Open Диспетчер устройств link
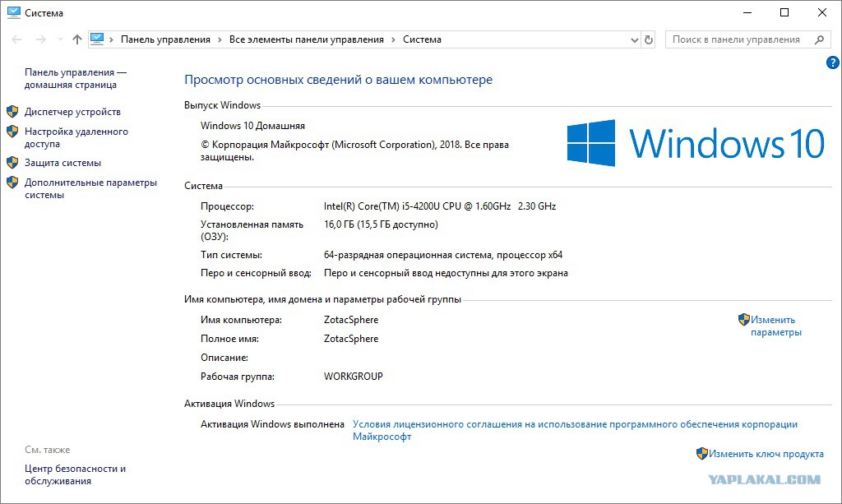This screenshot has width=842, height=504. pos(72,112)
